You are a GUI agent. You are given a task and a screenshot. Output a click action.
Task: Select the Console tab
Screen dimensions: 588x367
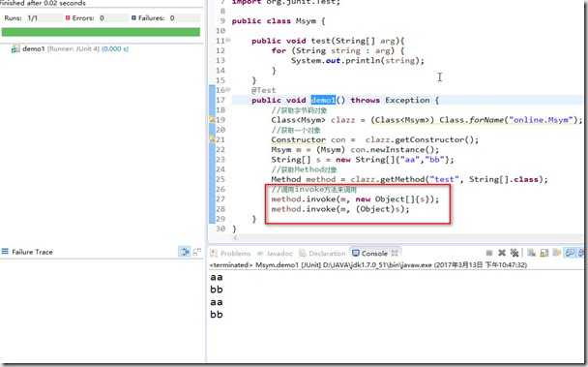(x=374, y=253)
